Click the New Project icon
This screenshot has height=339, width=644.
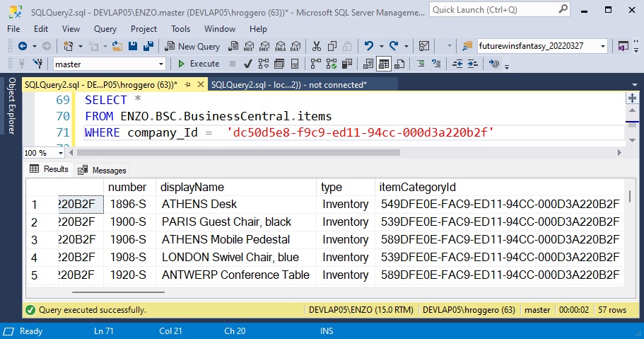pos(68,46)
